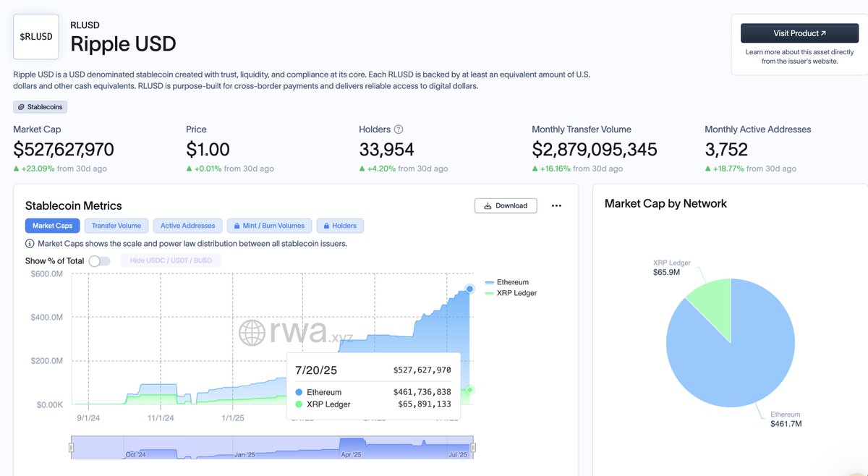Click the $200.0M y-axis label

[x=46, y=360]
